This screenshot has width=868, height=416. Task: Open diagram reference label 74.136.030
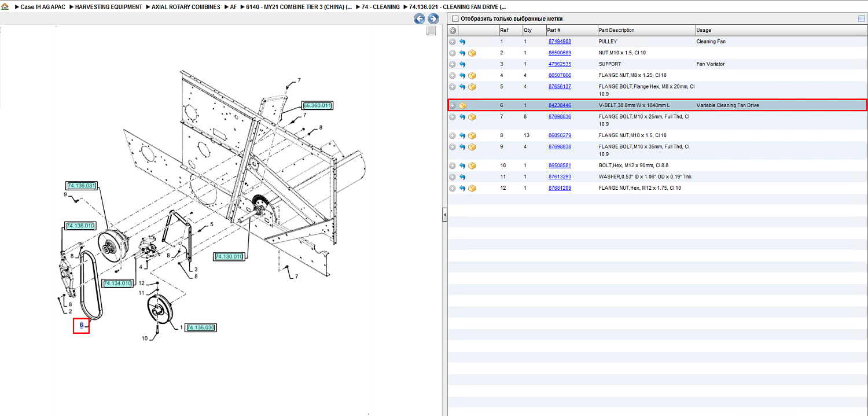coord(201,327)
